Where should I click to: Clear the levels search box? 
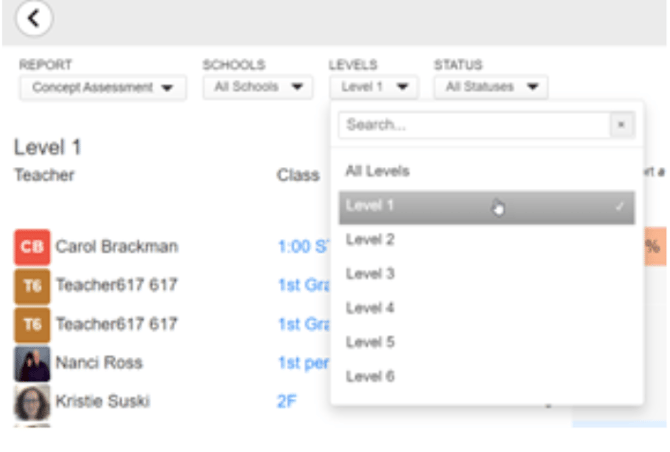pos(621,125)
